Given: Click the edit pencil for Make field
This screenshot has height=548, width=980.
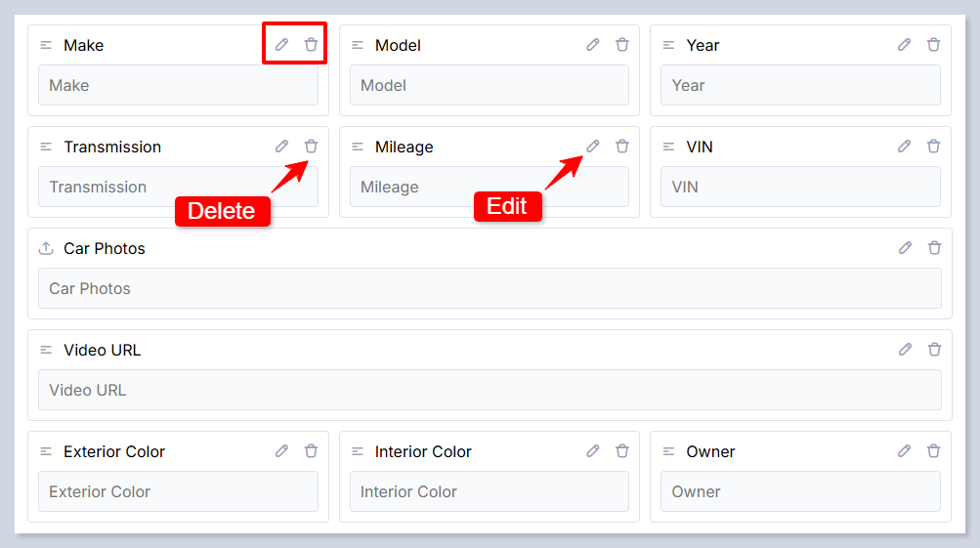Looking at the screenshot, I should pyautogui.click(x=281, y=45).
